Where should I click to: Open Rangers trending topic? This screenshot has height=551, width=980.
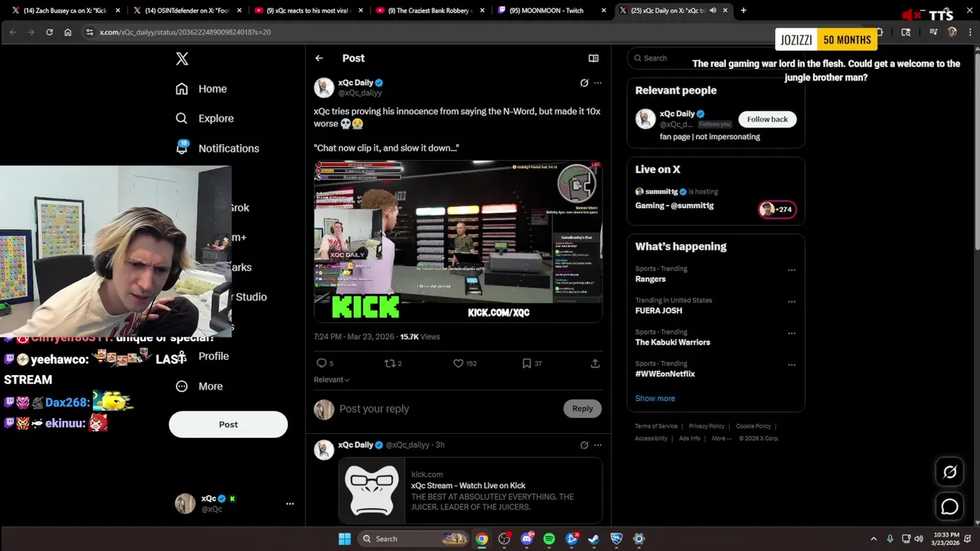coord(650,279)
